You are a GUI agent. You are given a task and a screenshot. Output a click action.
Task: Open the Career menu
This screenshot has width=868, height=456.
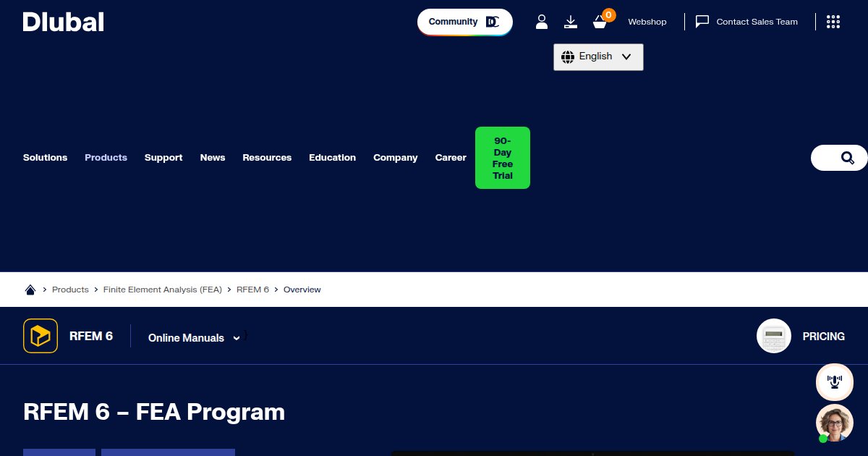tap(451, 158)
